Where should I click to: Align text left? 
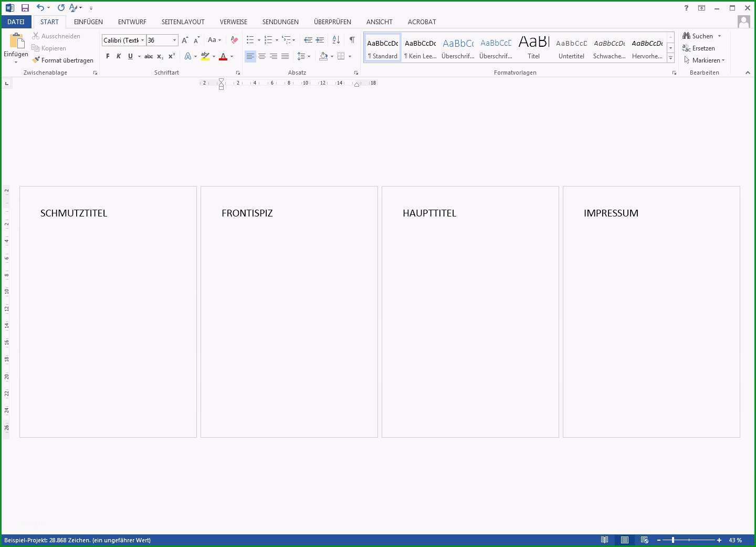coord(250,56)
